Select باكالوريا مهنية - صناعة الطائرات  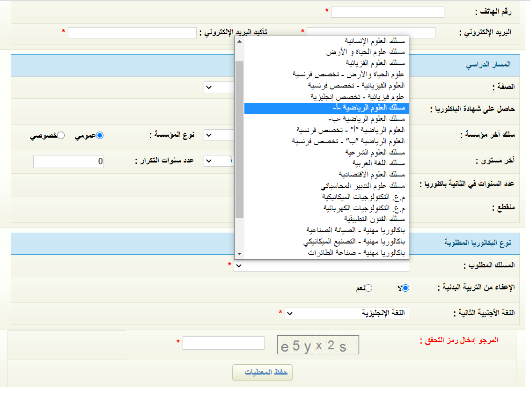(326, 253)
